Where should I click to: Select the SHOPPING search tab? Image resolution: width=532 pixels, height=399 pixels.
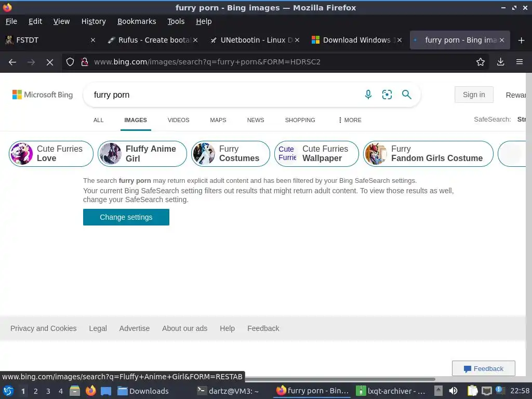point(300,120)
